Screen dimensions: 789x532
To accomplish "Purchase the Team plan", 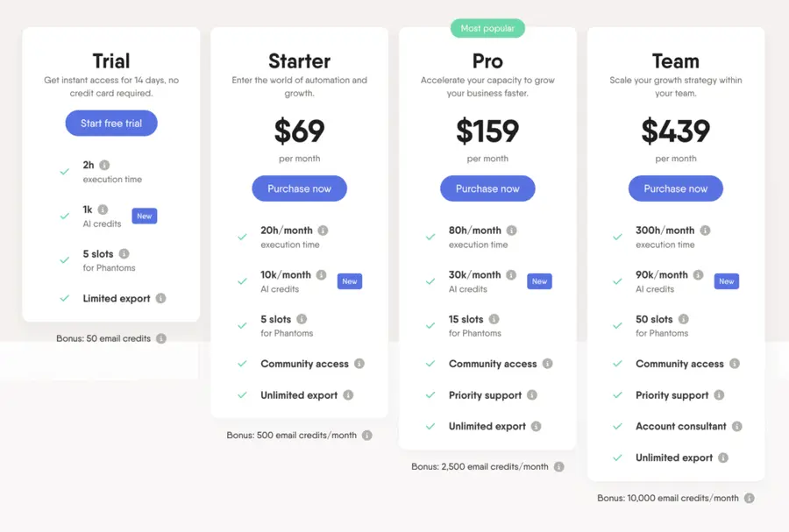I will point(675,188).
